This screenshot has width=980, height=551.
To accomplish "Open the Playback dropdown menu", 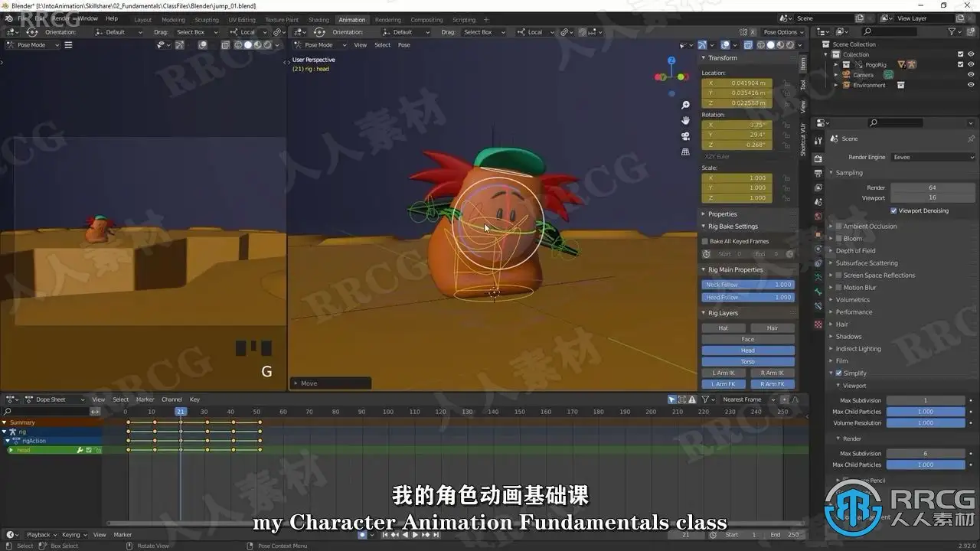I will pos(41,535).
